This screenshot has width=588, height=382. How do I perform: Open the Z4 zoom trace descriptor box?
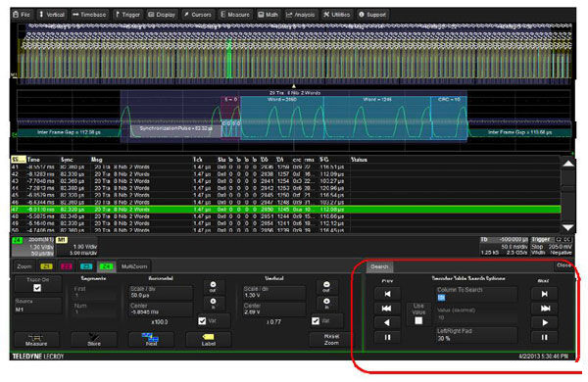click(33, 246)
